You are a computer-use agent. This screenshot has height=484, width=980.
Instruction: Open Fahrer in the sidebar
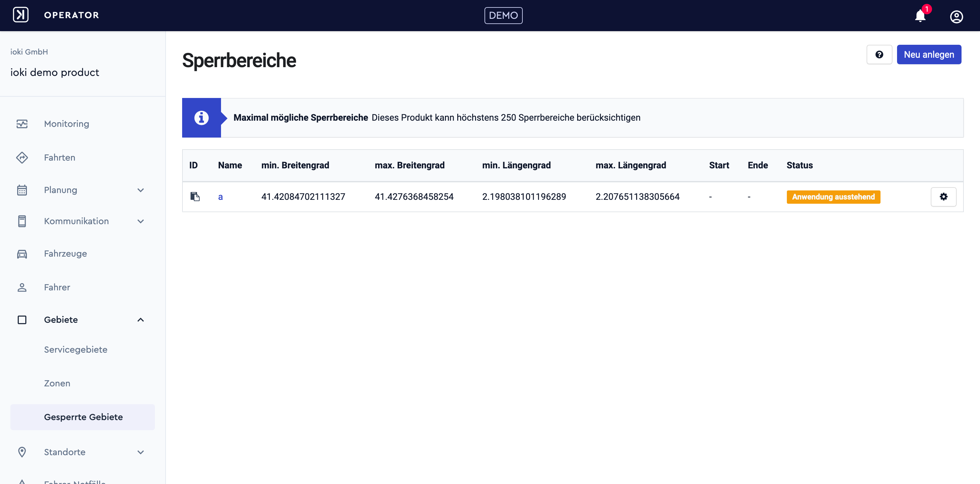pos(57,287)
